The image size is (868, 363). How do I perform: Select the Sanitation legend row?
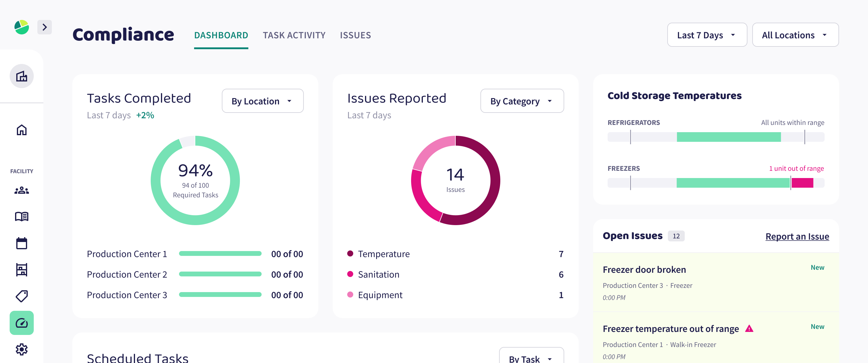point(455,274)
